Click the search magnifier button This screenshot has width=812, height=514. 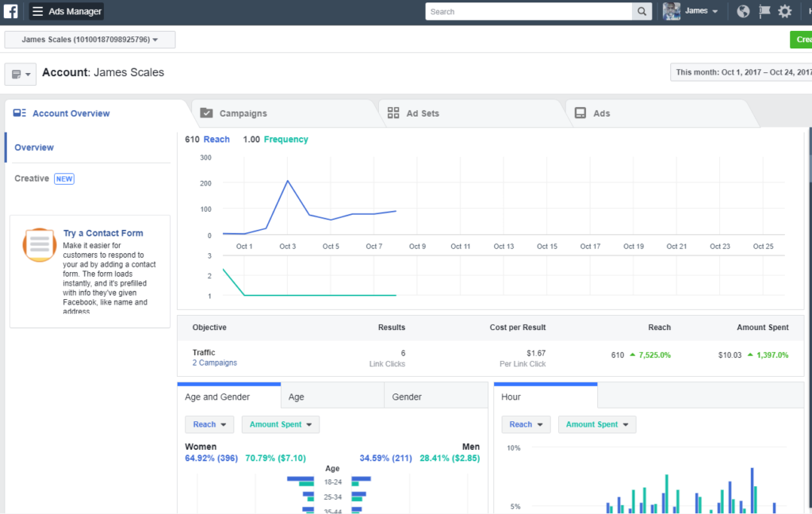642,11
